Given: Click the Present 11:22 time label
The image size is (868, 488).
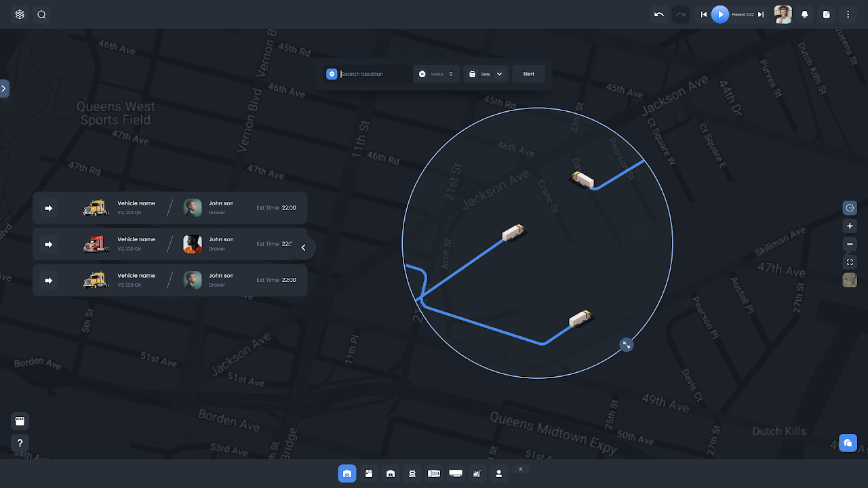Looking at the screenshot, I should [743, 14].
